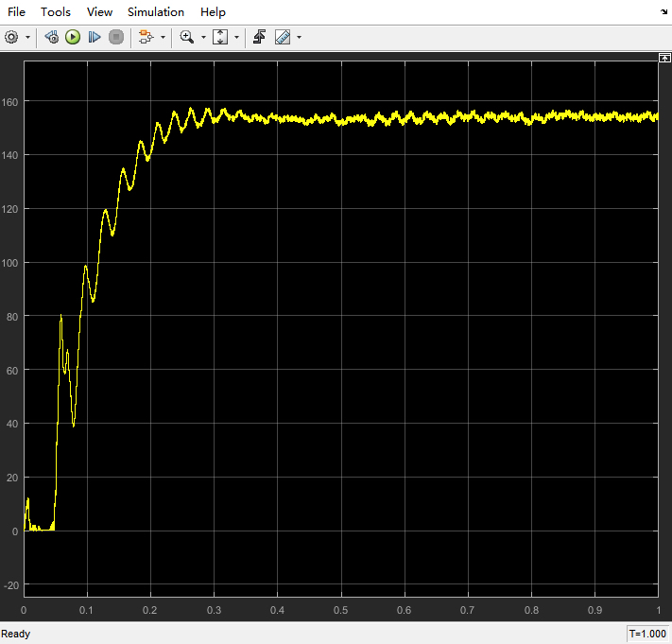
Task: Maximize axes with the plot corner button
Action: [664, 58]
